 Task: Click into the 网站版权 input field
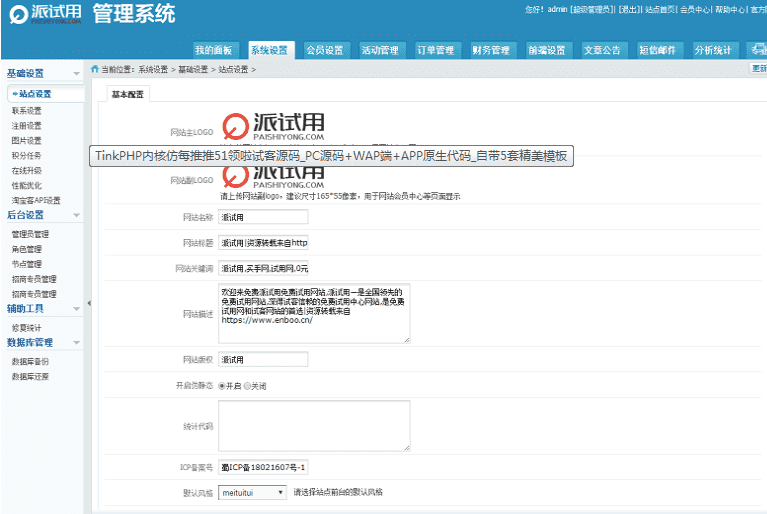pyautogui.click(x=263, y=359)
